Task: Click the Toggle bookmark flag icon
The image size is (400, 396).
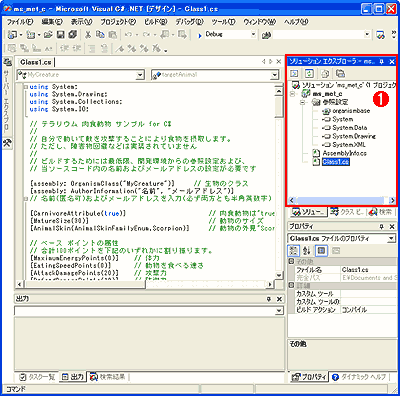Action: [120, 49]
